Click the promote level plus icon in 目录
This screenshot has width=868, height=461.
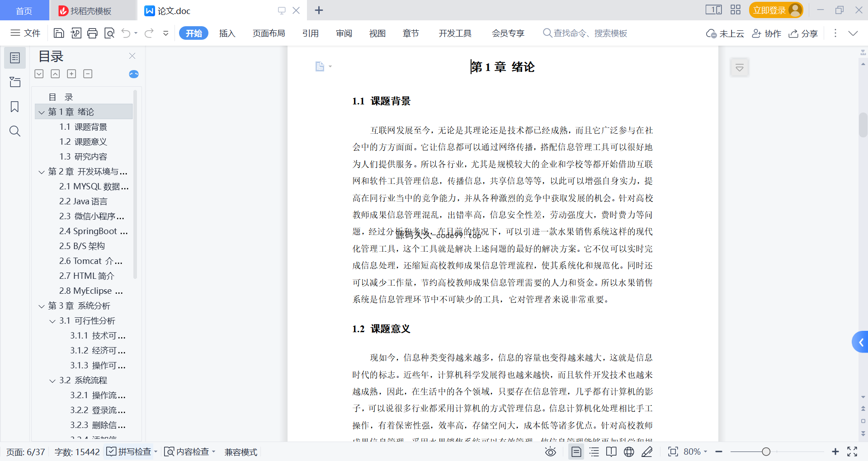[71, 74]
